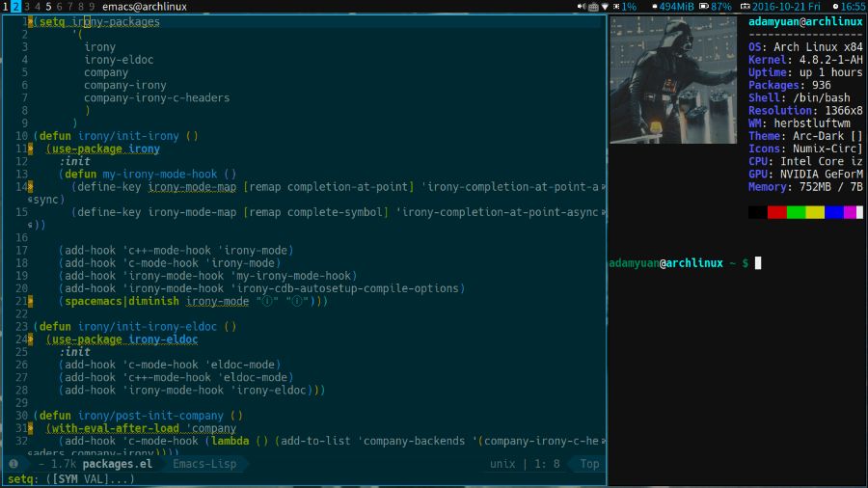The height and width of the screenshot is (488, 868).
Task: Click 'spacemacs|diminish' on line 21
Action: [122, 302]
